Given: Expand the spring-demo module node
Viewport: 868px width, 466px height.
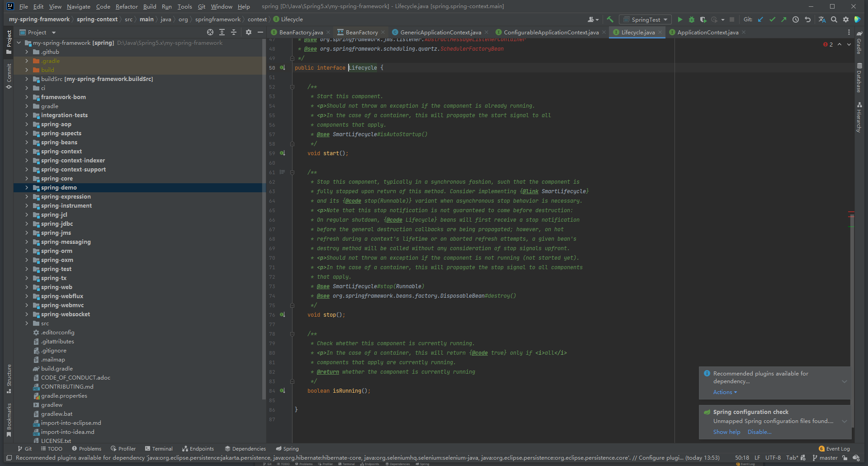Looking at the screenshot, I should click(x=27, y=187).
